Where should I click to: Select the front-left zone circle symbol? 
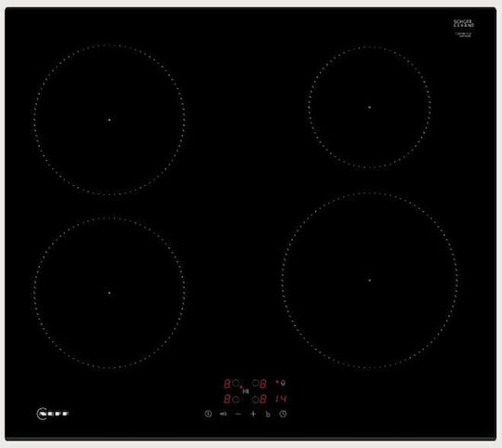point(236,399)
